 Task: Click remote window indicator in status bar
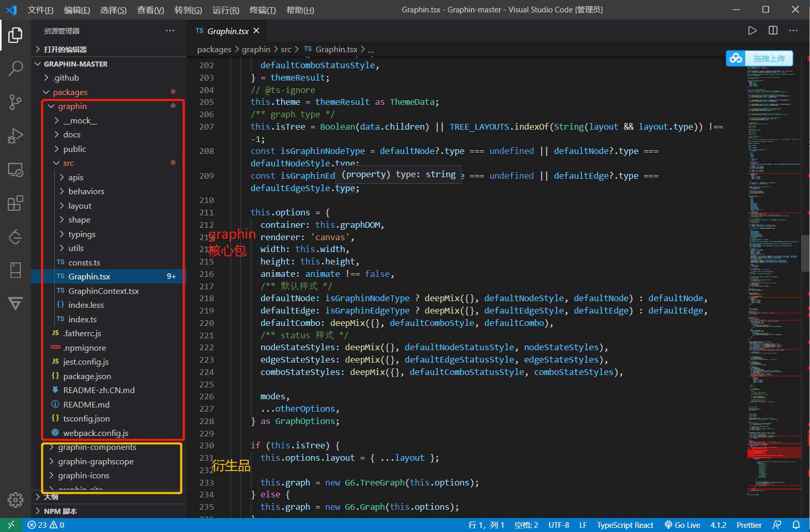(x=11, y=525)
